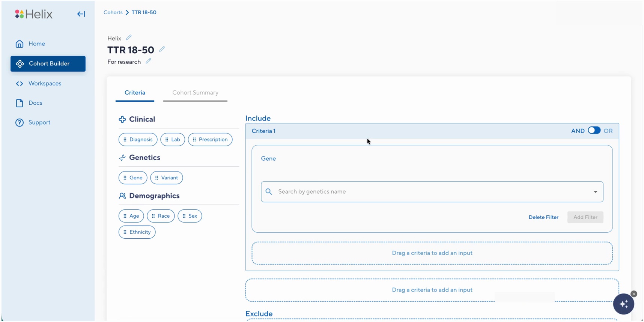Select the Sex criteria chip
This screenshot has height=322, width=644.
[190, 216]
